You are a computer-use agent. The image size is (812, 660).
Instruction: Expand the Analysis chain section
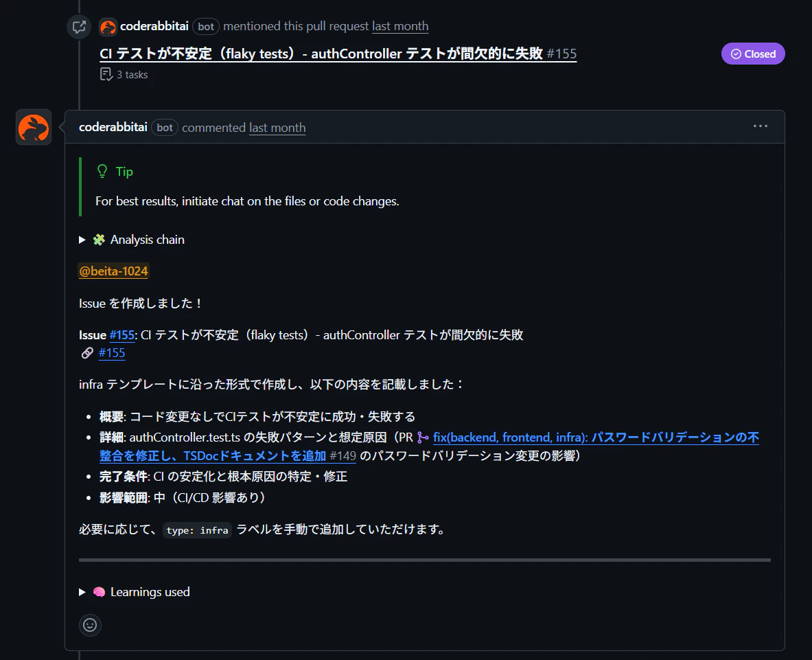[82, 239]
